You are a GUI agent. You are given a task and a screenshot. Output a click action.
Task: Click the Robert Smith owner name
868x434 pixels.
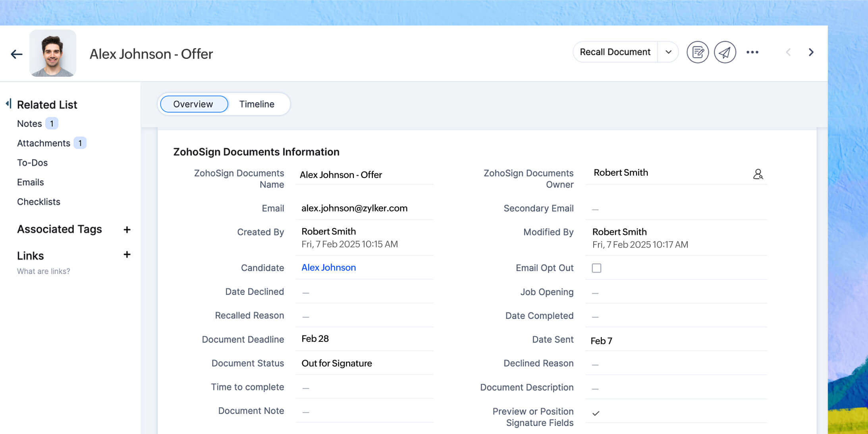pyautogui.click(x=621, y=172)
